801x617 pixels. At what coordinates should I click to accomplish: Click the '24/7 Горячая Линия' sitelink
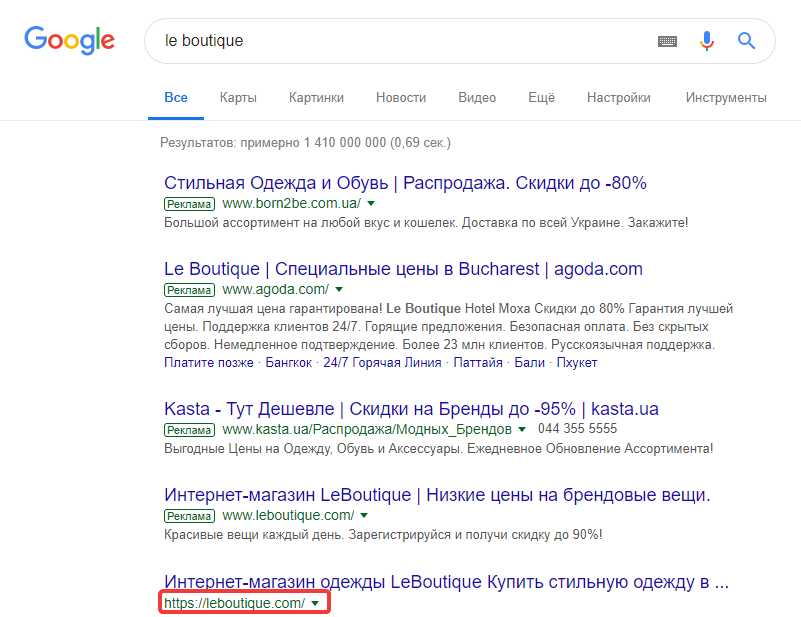(x=382, y=363)
